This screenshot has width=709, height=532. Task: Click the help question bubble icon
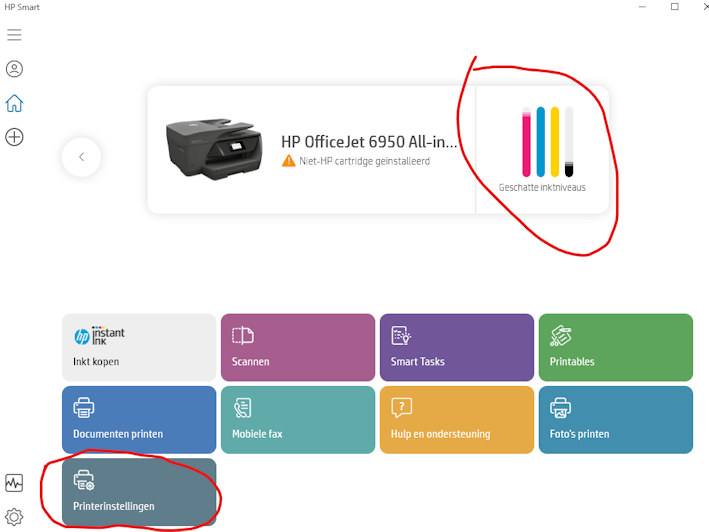click(402, 407)
